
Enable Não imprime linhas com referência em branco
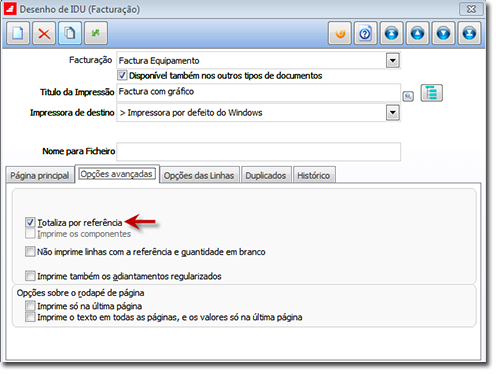click(30, 251)
